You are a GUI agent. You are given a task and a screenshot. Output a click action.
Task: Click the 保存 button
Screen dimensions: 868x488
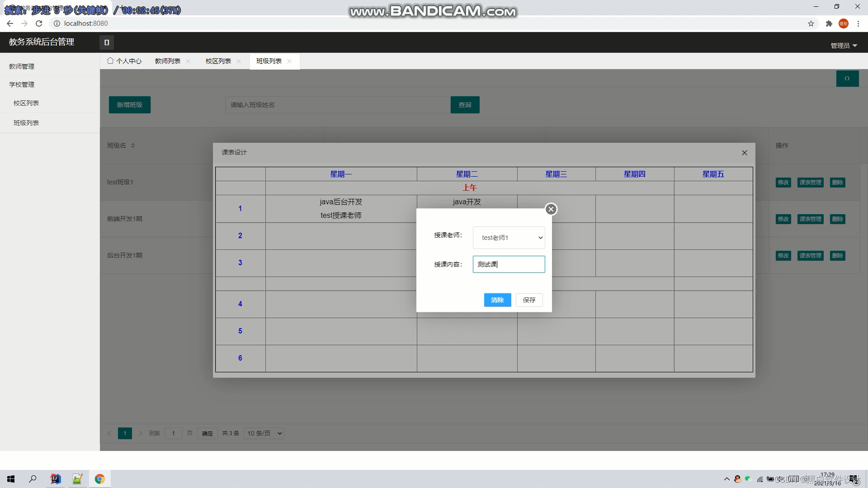pos(529,300)
